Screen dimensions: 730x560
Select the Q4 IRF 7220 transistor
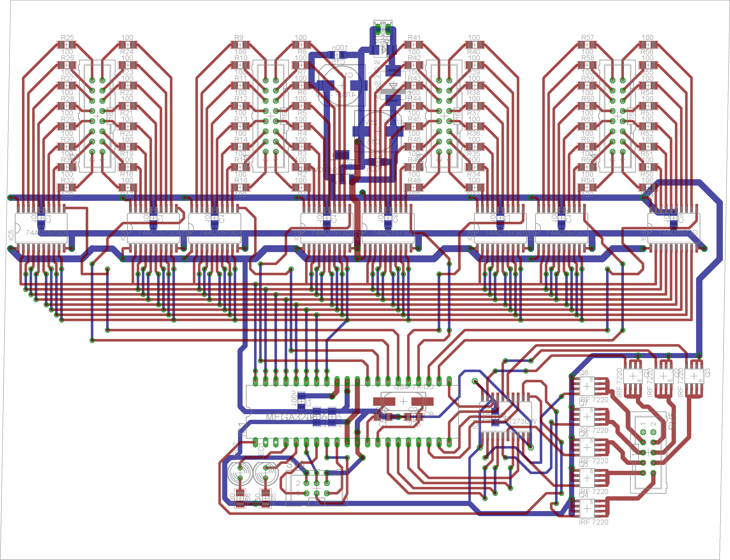(x=587, y=509)
